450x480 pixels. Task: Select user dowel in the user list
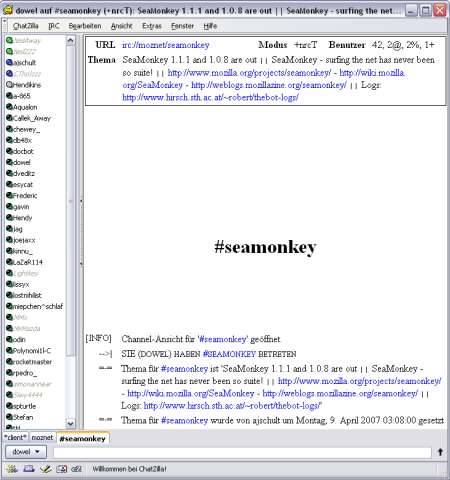22,162
